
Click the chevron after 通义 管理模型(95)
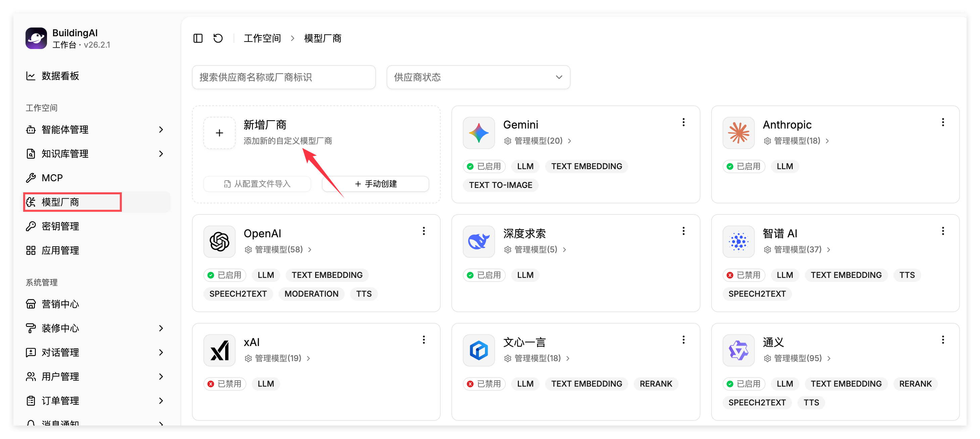(829, 358)
